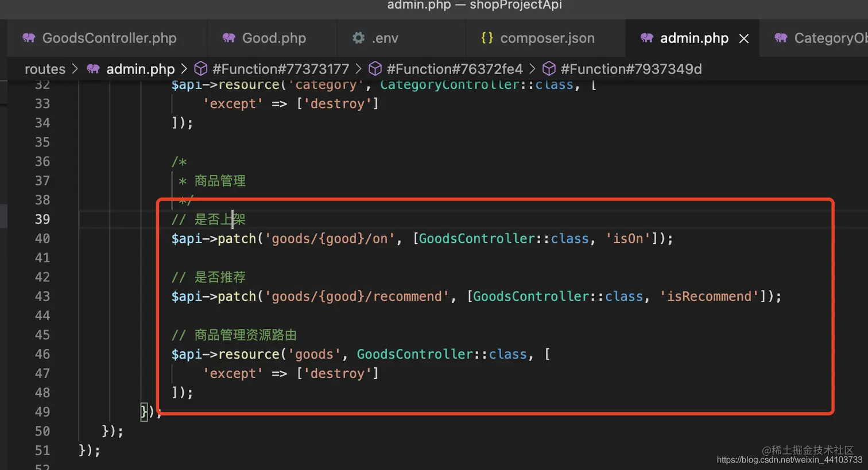Click the PHP icon on CategoryOb tab

tap(781, 38)
